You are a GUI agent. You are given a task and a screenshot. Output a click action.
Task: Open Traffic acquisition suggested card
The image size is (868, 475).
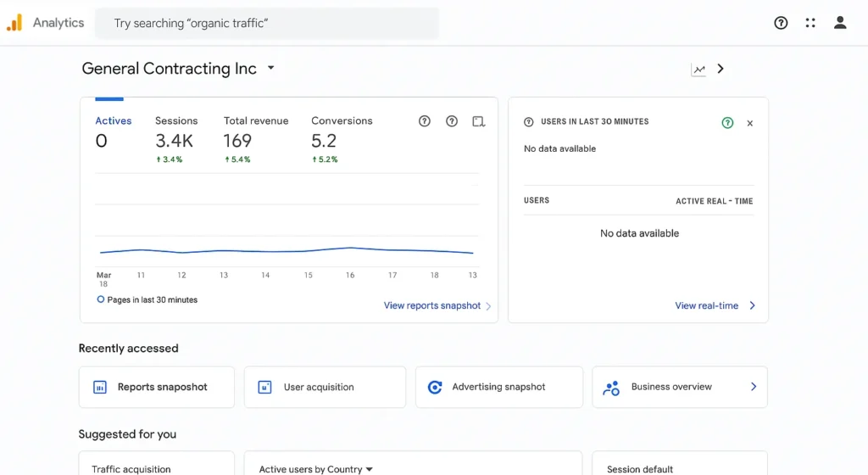coord(157,464)
